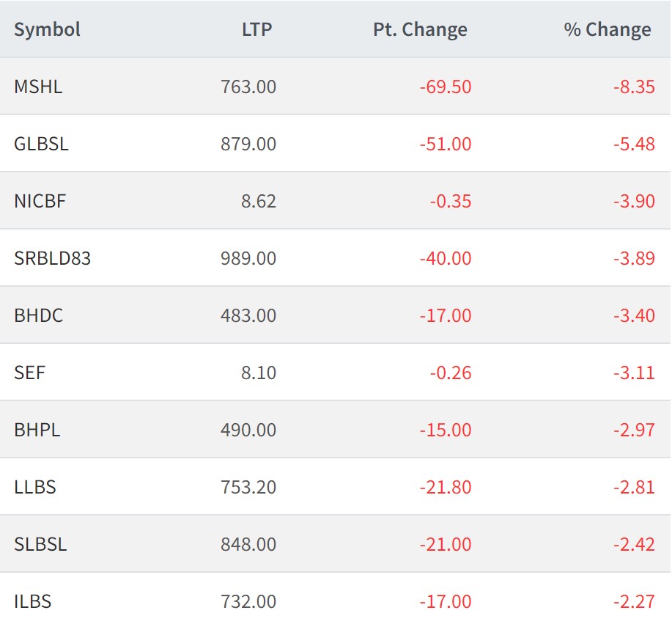Sort by % Change column header
The height and width of the screenshot is (627, 672).
click(608, 30)
